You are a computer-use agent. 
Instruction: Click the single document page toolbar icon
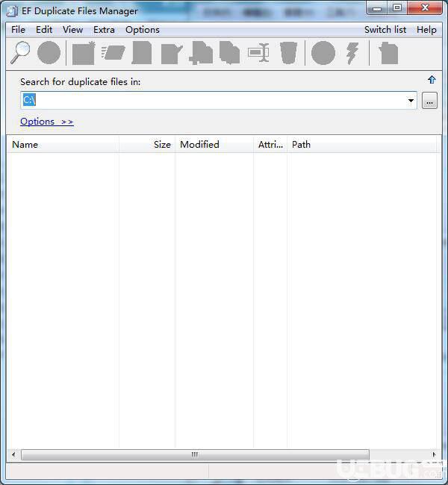(142, 53)
